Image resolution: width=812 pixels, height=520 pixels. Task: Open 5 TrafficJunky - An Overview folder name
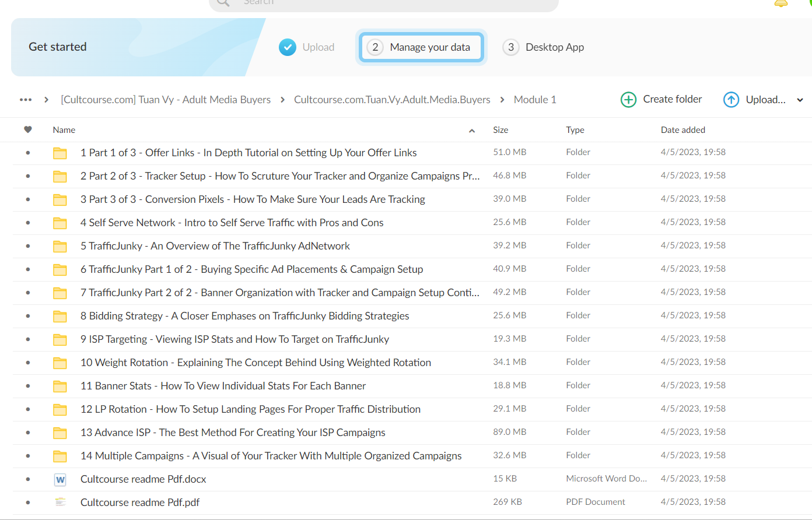(215, 246)
